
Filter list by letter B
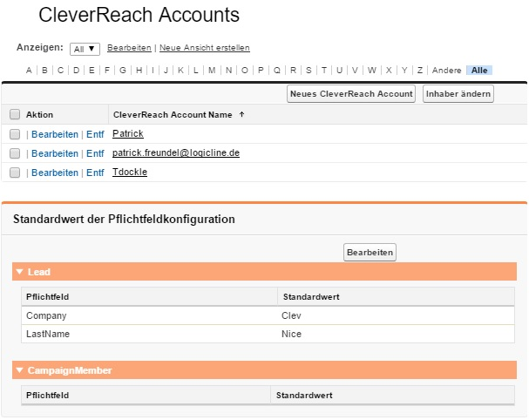[x=44, y=71]
